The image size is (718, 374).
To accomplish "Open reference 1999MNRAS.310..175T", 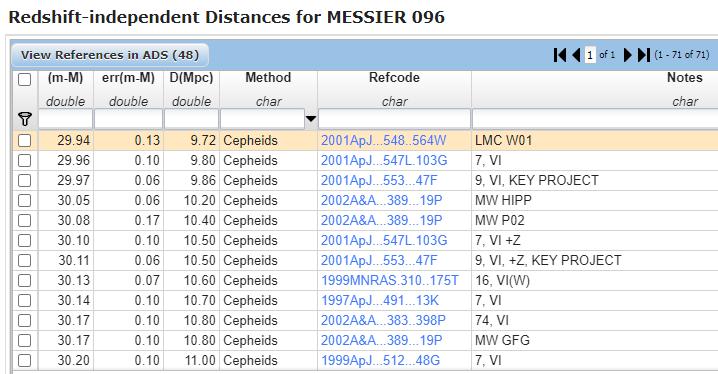I will point(390,281).
